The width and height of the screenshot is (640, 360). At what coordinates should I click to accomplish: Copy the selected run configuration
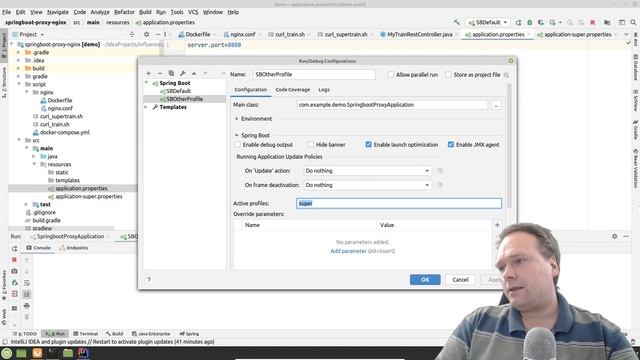[171, 73]
